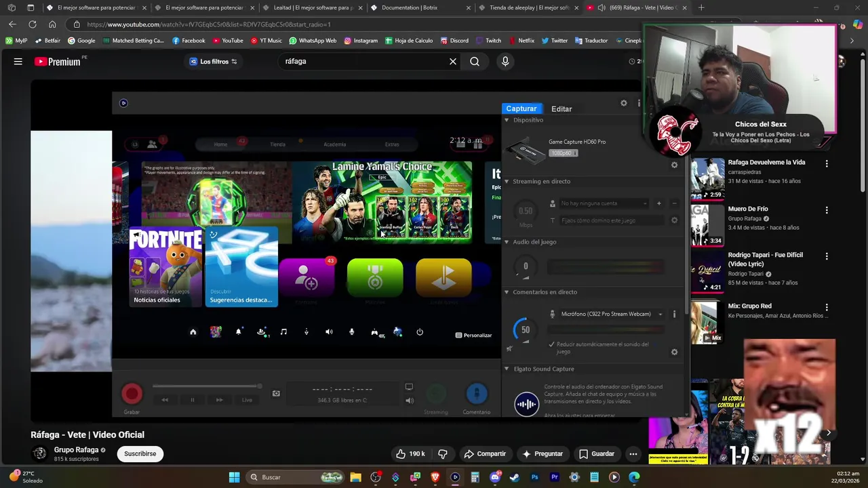
Task: Open PlayStation notifications bell
Action: (238, 332)
